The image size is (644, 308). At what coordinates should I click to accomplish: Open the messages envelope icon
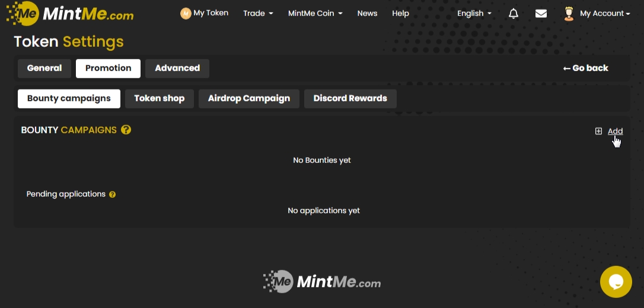541,13
